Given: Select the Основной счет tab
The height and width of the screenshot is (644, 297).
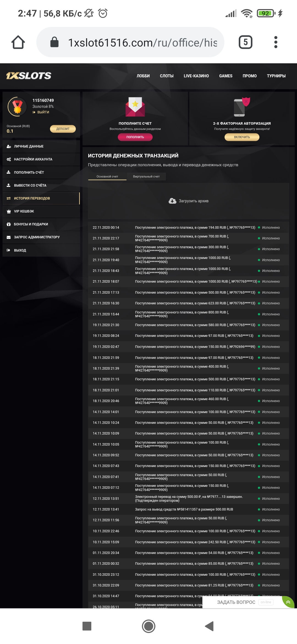Looking at the screenshot, I should [x=107, y=176].
